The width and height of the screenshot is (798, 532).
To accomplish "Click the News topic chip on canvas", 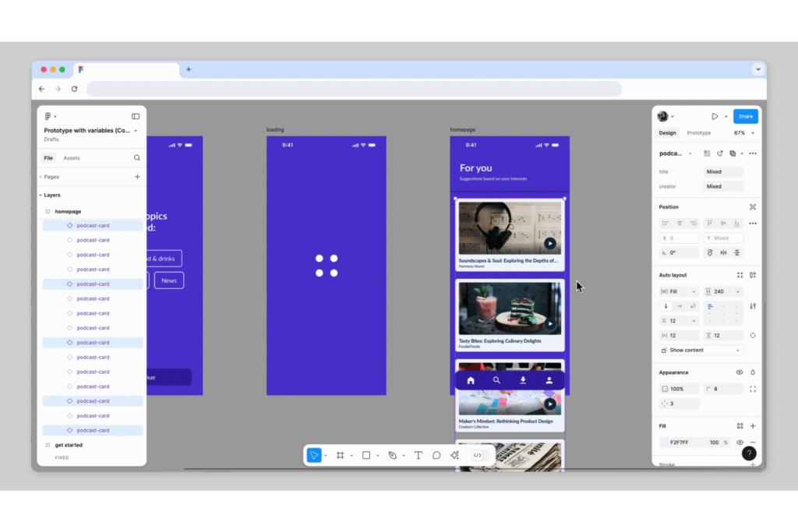I will pyautogui.click(x=169, y=280).
